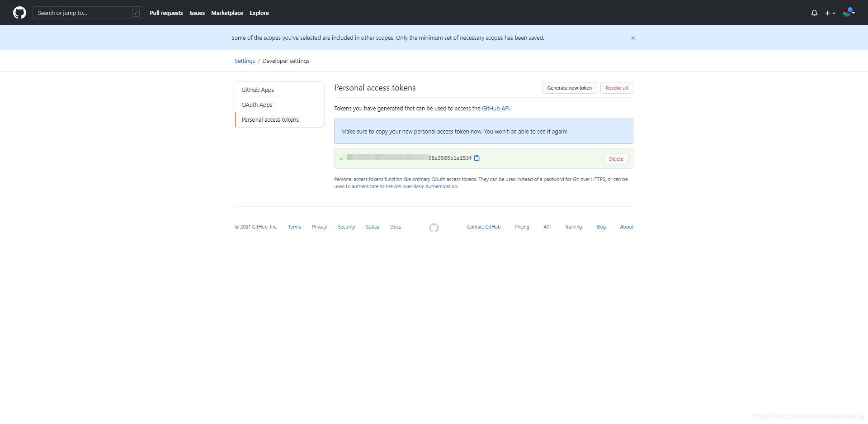The width and height of the screenshot is (868, 424).
Task: Open Explore in the header
Action: tap(259, 13)
